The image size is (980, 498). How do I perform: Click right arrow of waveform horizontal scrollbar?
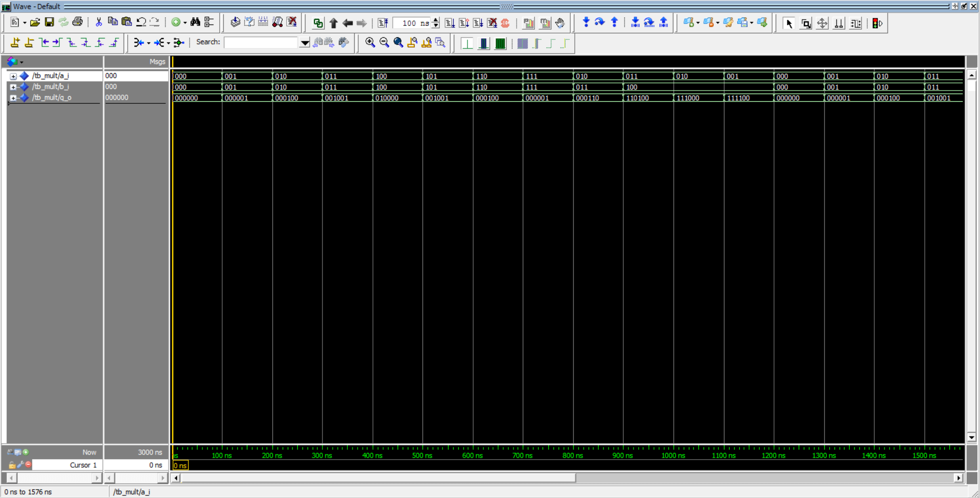pos(958,478)
